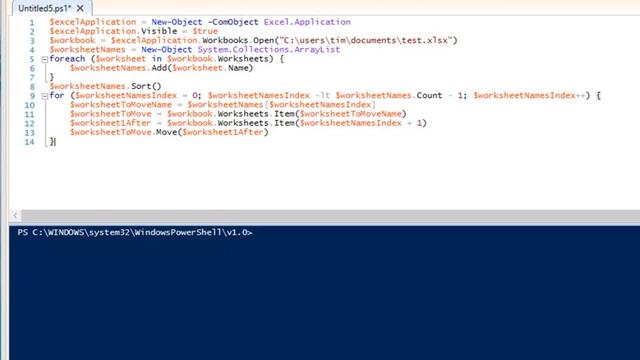Click line number 14 in gutter
640x360 pixels.
(x=29, y=142)
